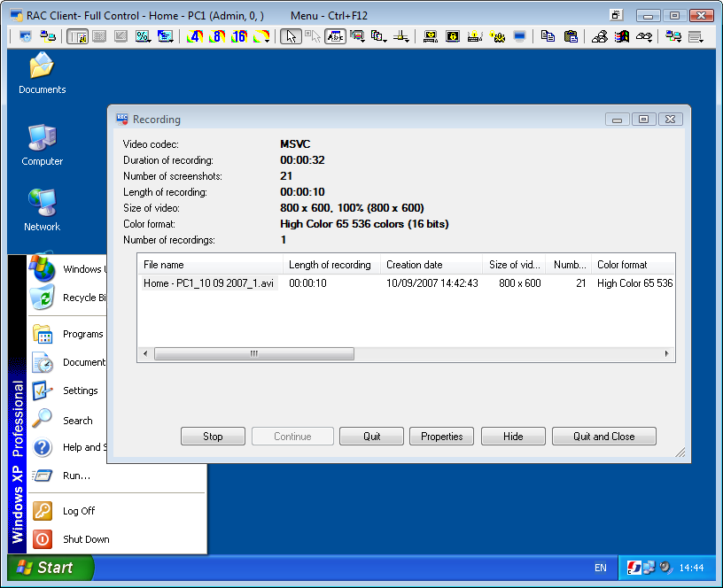Open the percent scaling dropdown icon
This screenshot has height=588, width=723.
click(143, 36)
